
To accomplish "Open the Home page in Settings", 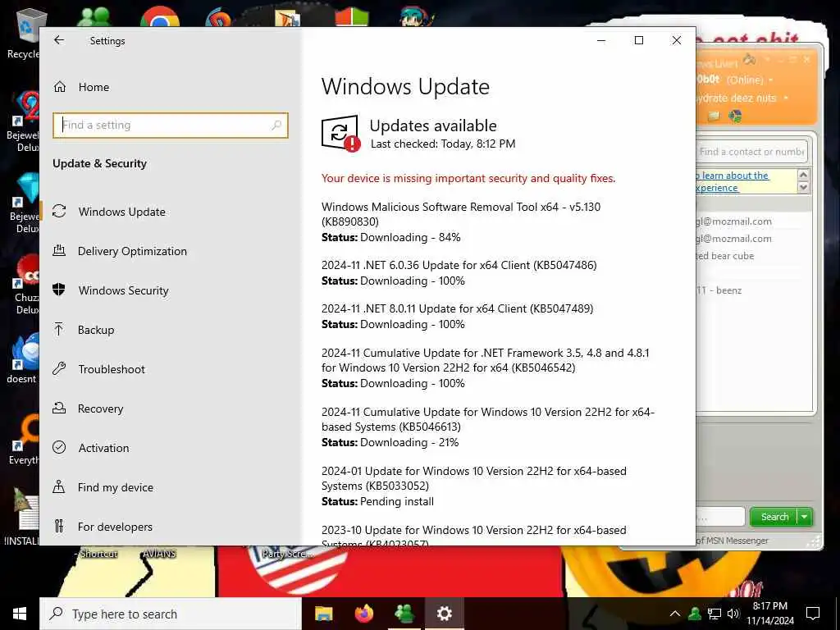I will [94, 87].
